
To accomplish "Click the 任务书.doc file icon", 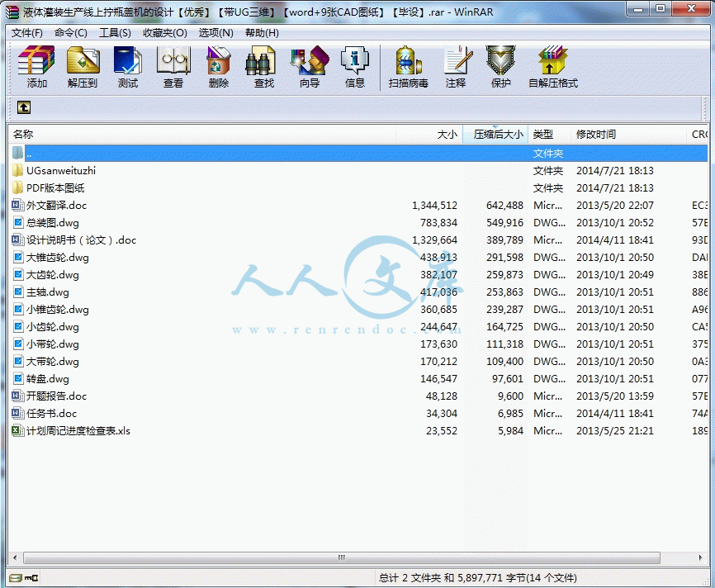I will pyautogui.click(x=17, y=413).
